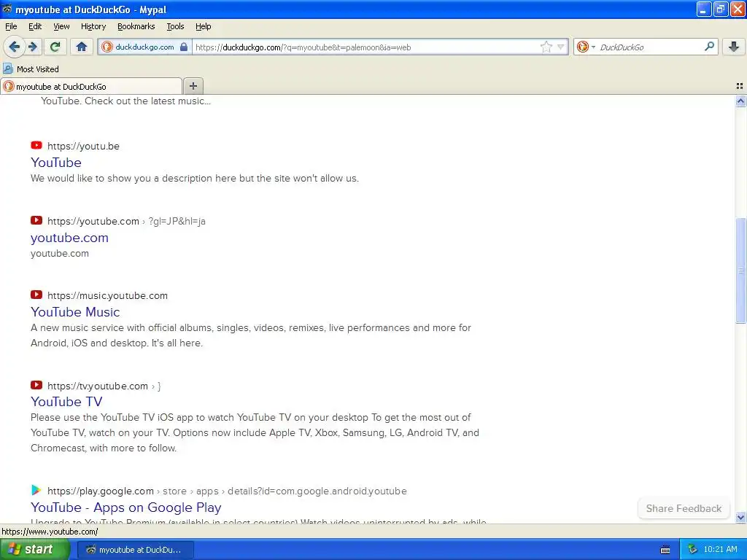This screenshot has height=560, width=747.
Task: Click the scrollbar down arrow
Action: click(740, 517)
